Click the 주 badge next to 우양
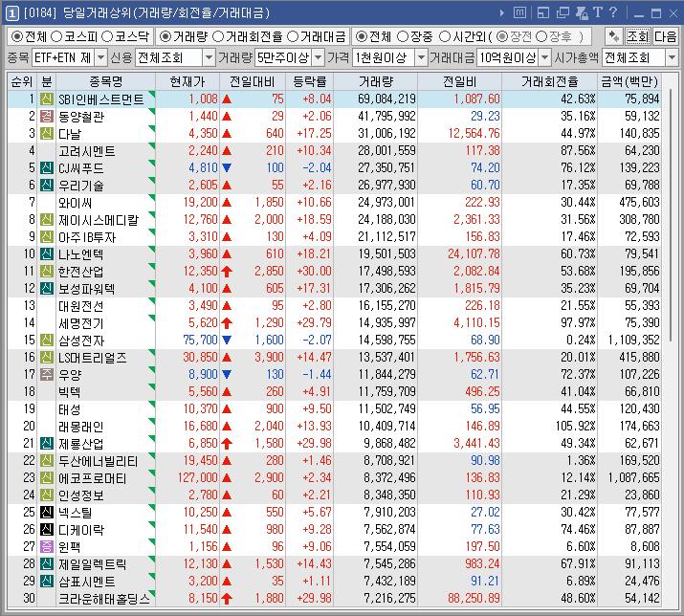 point(47,374)
